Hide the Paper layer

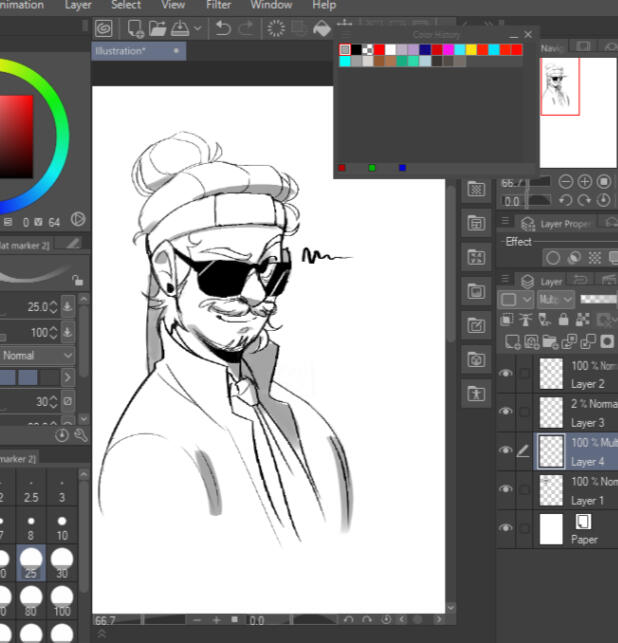(x=506, y=528)
